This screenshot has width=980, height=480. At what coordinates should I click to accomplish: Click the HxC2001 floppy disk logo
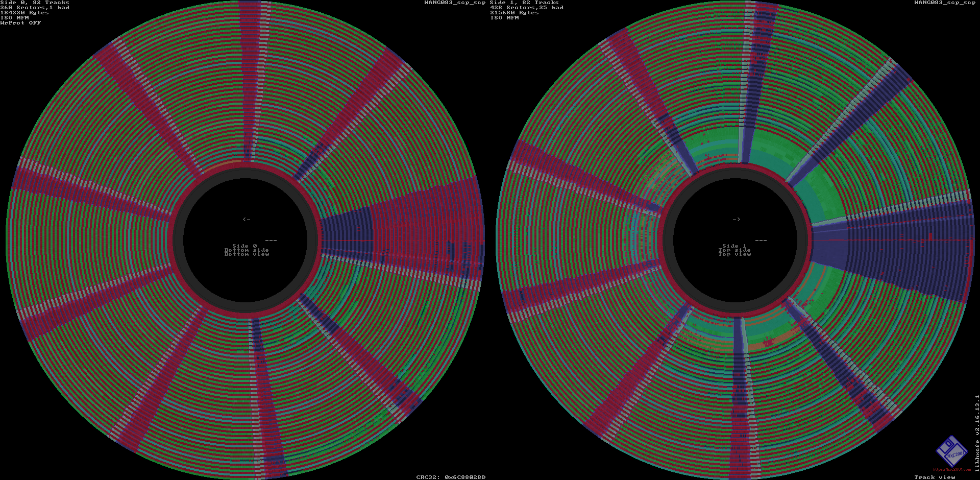[951, 451]
